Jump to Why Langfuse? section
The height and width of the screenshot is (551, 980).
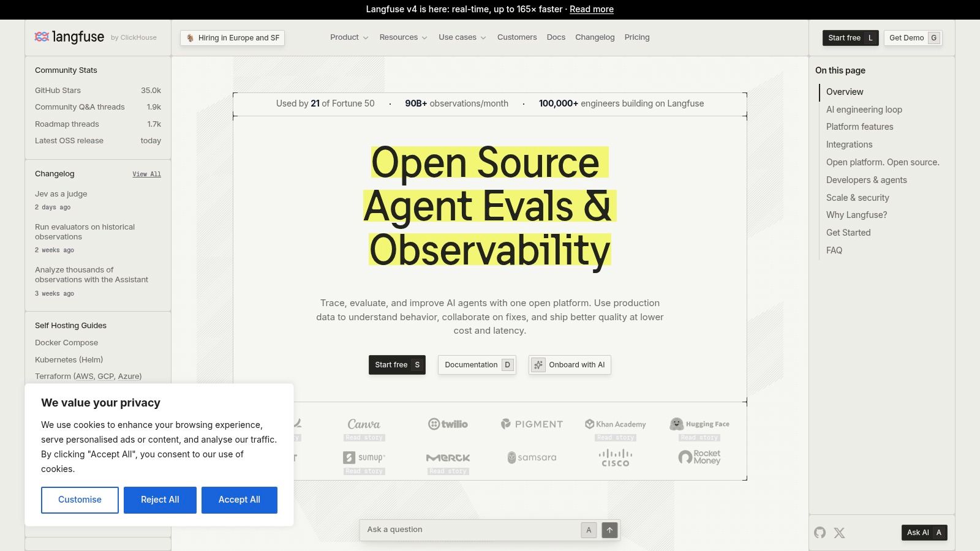click(856, 215)
